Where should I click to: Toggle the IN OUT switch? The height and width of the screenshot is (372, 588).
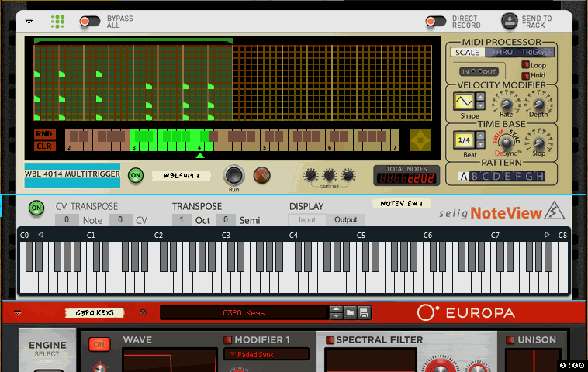click(479, 71)
